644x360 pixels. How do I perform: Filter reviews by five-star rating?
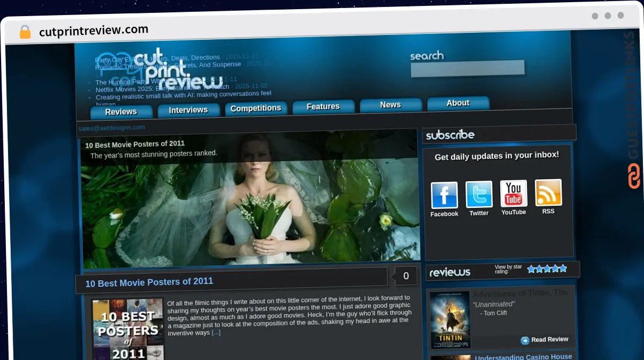562,268
